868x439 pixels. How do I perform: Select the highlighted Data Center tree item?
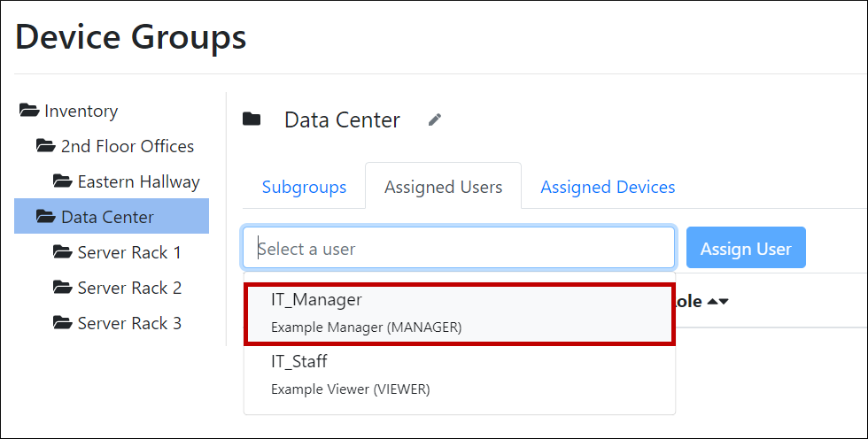point(107,217)
